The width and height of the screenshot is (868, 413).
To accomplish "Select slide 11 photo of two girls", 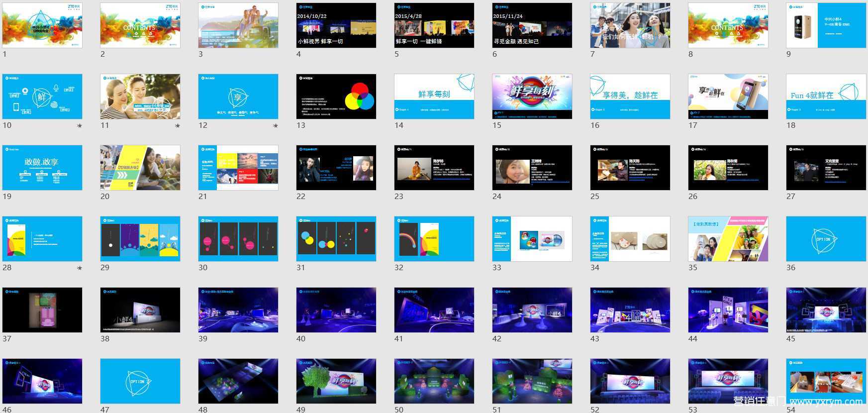I will (140, 97).
